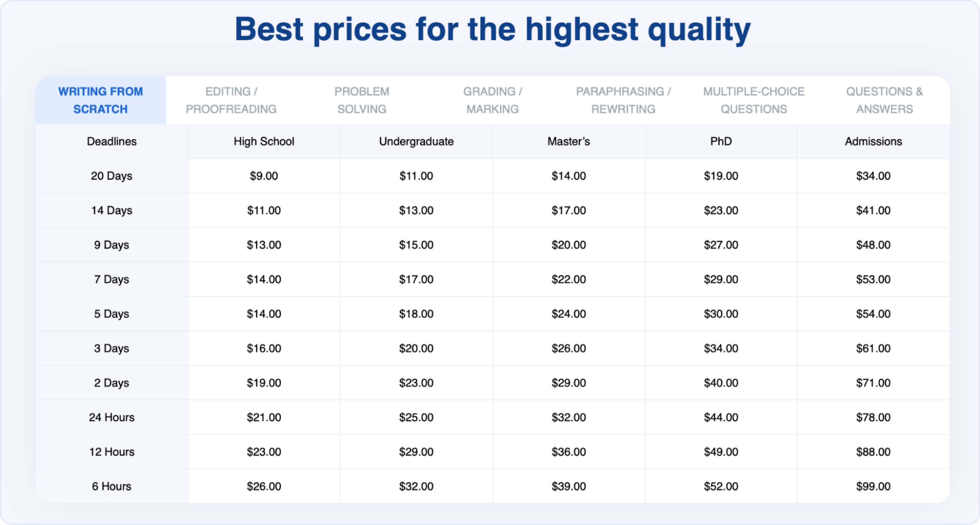Click the PhD column header
This screenshot has height=525, width=980.
point(721,141)
